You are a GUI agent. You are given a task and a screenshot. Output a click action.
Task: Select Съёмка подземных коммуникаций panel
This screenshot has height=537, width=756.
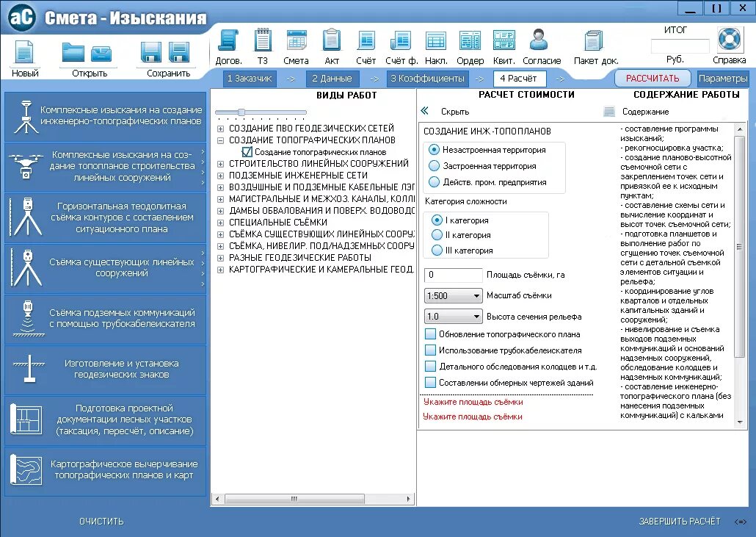105,319
